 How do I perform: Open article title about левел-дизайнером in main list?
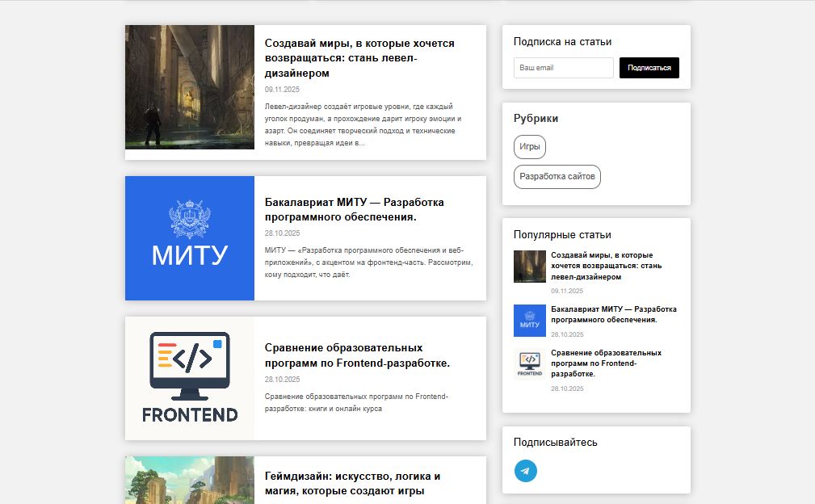pos(359,57)
